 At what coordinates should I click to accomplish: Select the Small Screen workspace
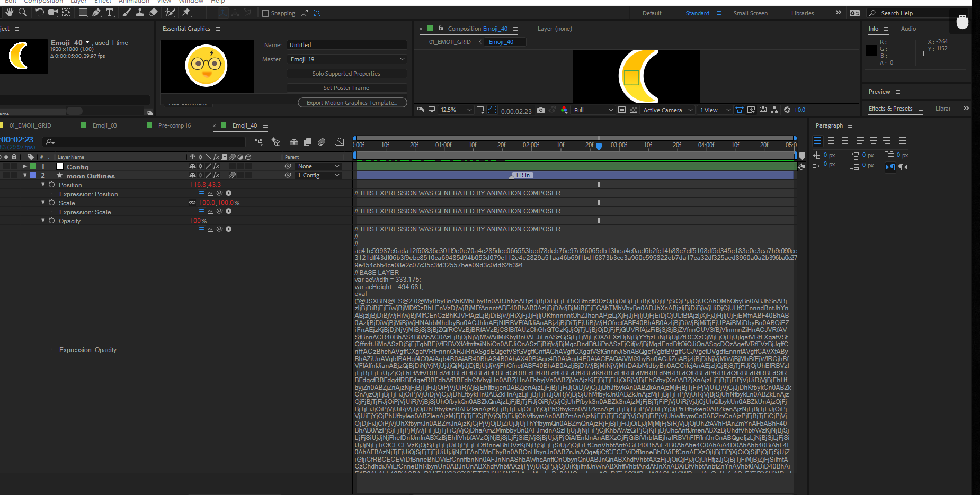[x=750, y=13]
